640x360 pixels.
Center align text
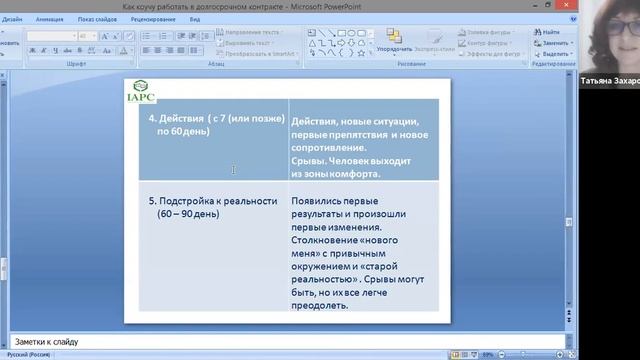pyautogui.click(x=158, y=50)
